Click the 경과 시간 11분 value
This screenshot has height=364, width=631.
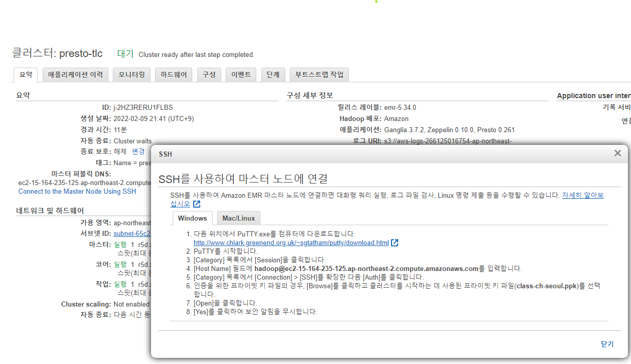point(120,130)
